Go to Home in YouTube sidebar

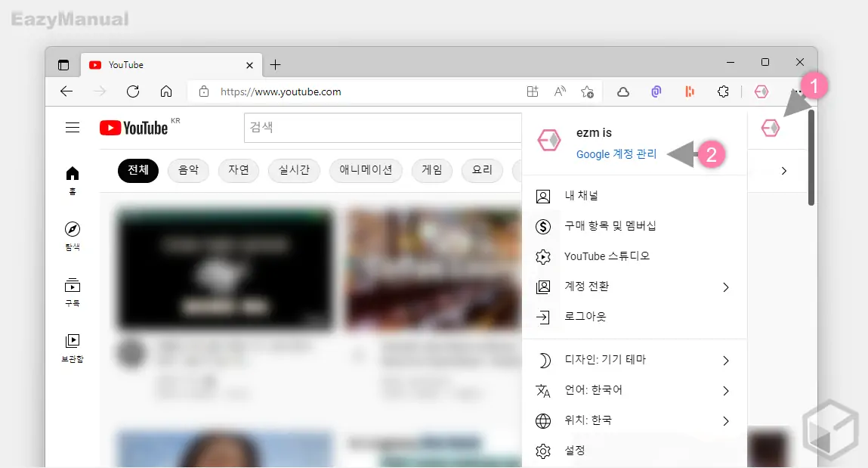click(x=73, y=181)
